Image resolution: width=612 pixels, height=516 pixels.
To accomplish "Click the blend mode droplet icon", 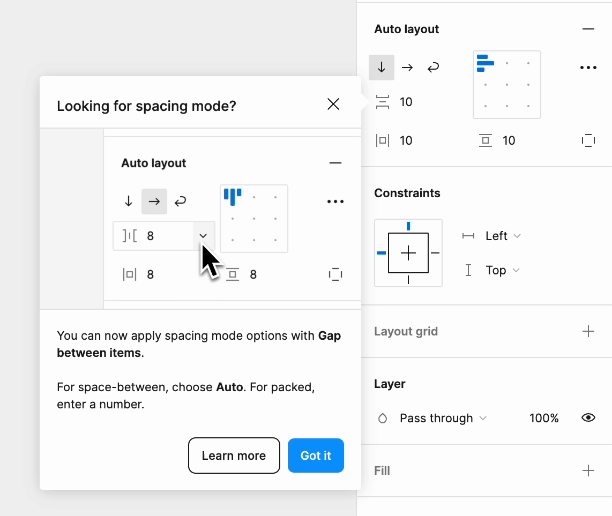I will (x=382, y=418).
